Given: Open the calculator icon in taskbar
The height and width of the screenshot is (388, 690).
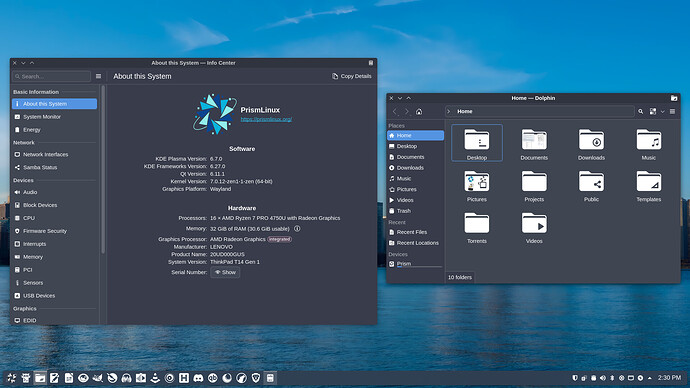Looking at the screenshot, I should click(x=270, y=377).
